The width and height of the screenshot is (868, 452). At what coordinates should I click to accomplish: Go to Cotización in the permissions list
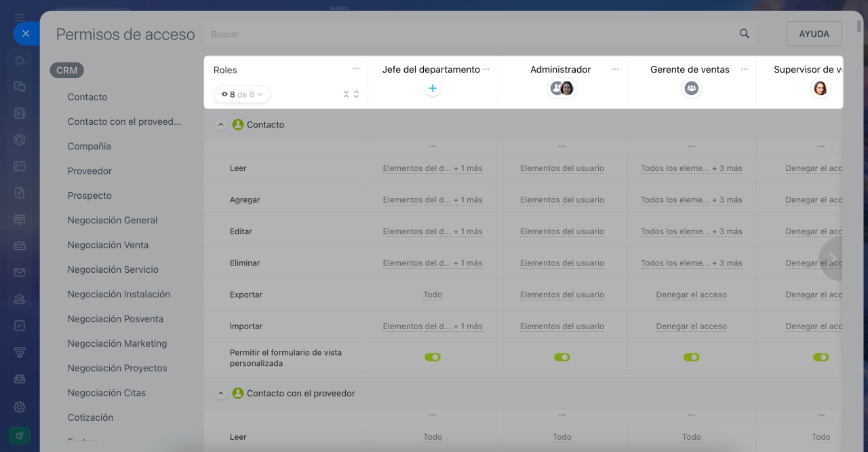(90, 417)
